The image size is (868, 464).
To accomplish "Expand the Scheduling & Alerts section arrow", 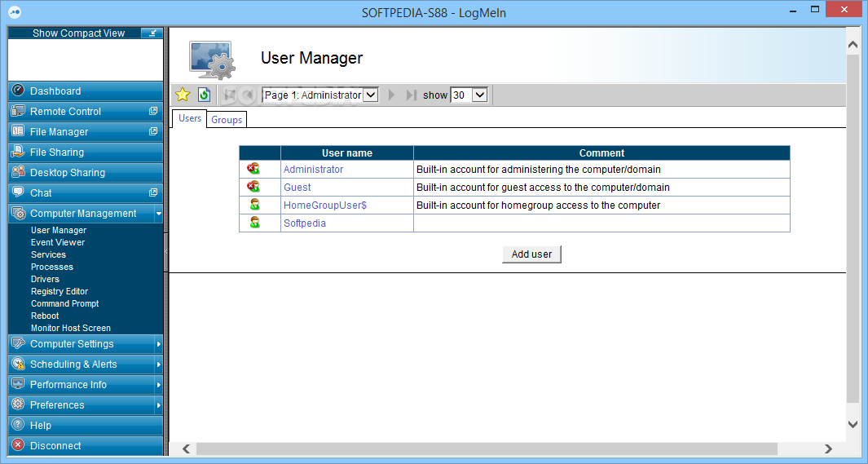I will [x=159, y=365].
